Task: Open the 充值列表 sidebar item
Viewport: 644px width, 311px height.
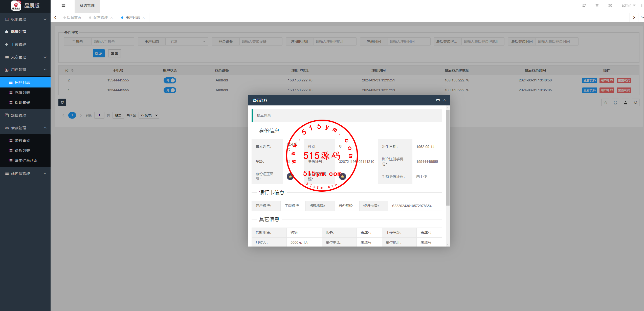Action: click(x=22, y=93)
